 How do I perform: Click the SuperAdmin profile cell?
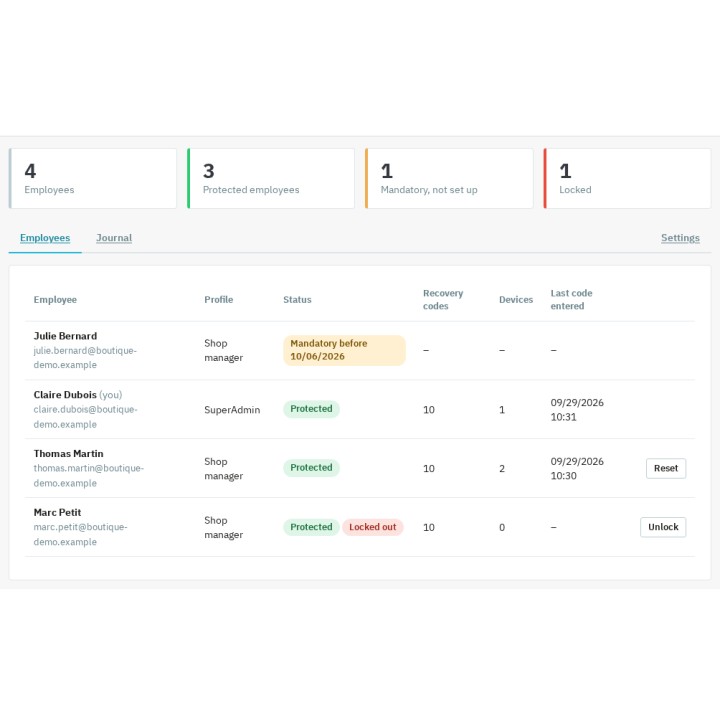pos(232,410)
